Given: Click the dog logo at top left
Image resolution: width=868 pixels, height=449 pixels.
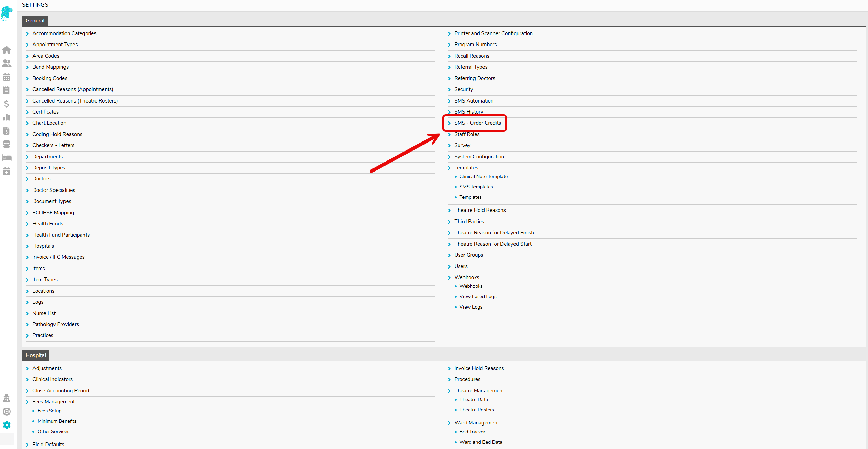Looking at the screenshot, I should [x=7, y=14].
